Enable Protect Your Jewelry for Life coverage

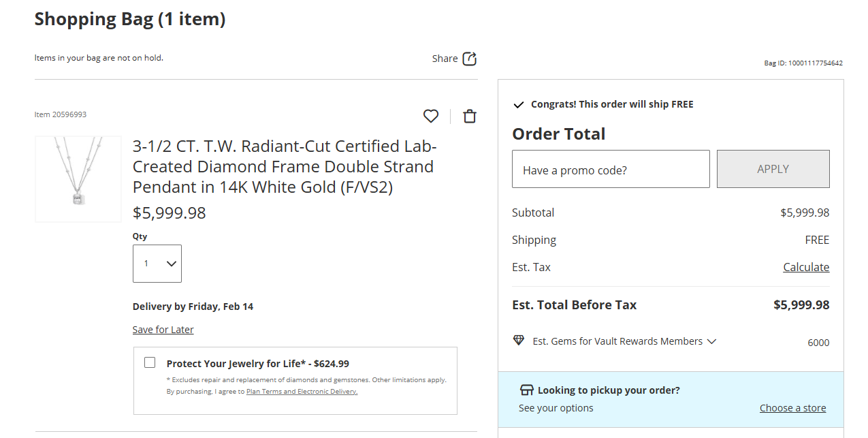coord(149,362)
